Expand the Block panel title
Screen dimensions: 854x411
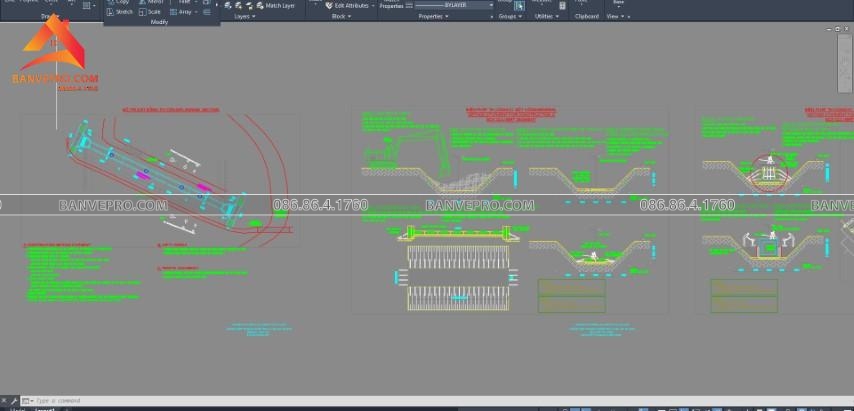pyautogui.click(x=341, y=16)
